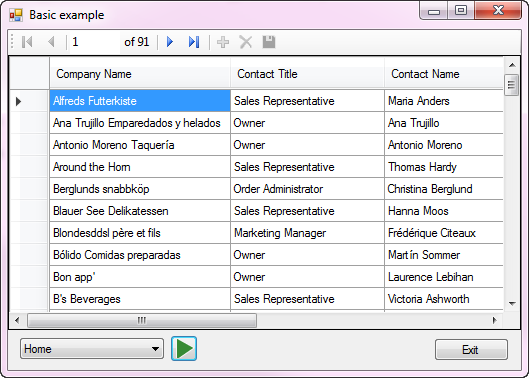Click Owner in Ana Trujillo Emparedados row

(307, 123)
